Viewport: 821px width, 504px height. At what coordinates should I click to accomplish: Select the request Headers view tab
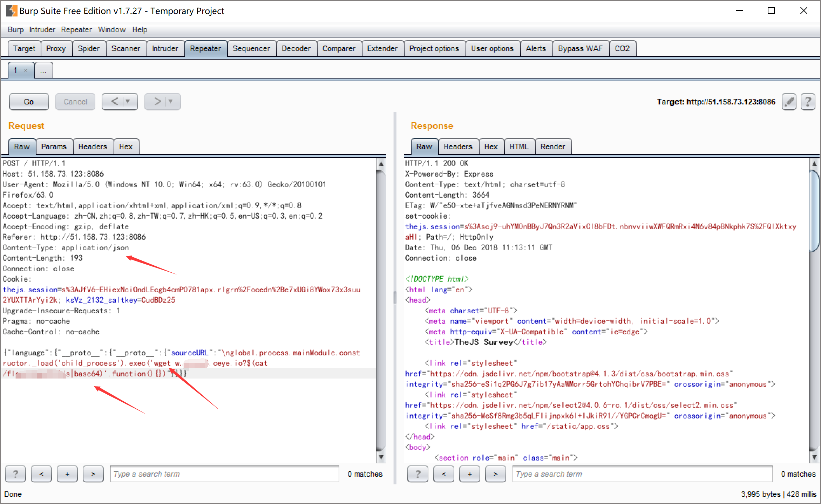point(93,147)
